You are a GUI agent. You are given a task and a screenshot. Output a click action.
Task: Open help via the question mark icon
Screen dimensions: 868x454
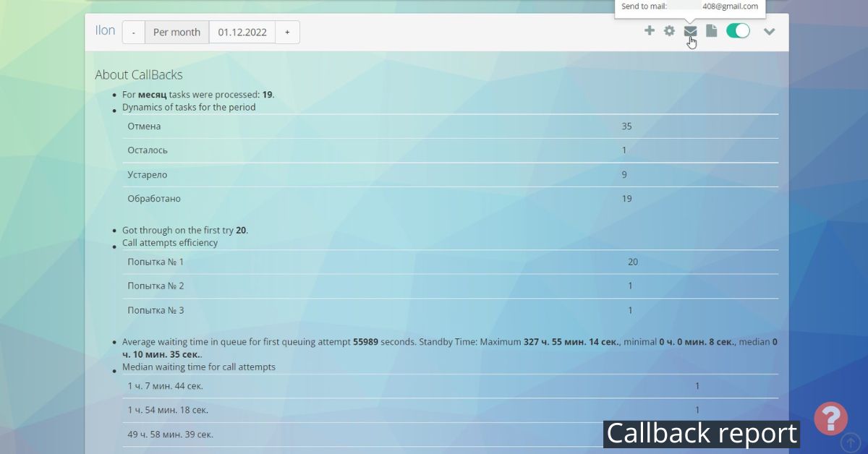coord(830,418)
